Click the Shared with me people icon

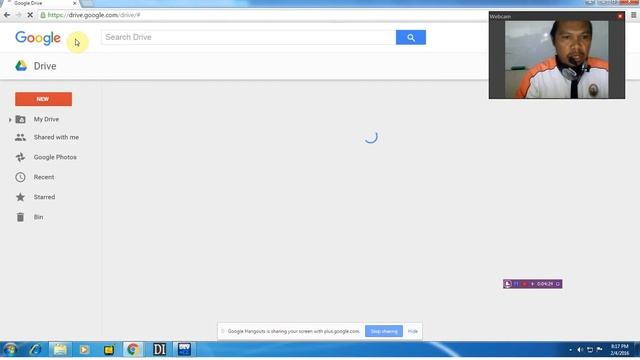pyautogui.click(x=20, y=138)
